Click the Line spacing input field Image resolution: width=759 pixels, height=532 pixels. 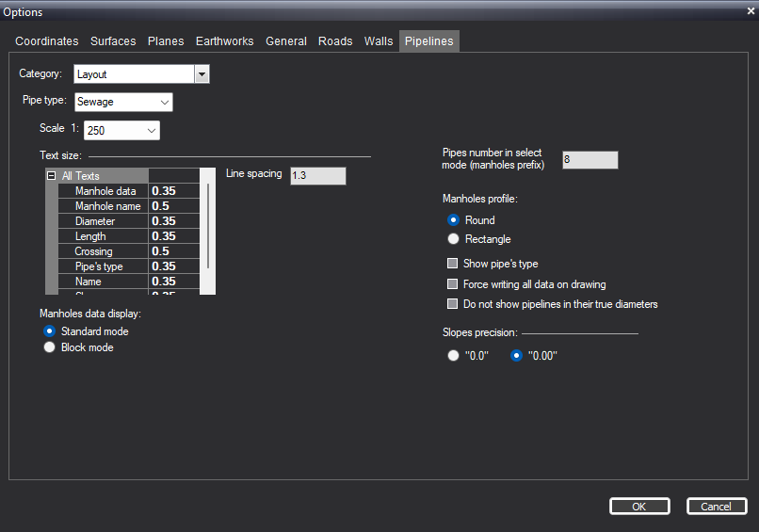click(x=318, y=176)
